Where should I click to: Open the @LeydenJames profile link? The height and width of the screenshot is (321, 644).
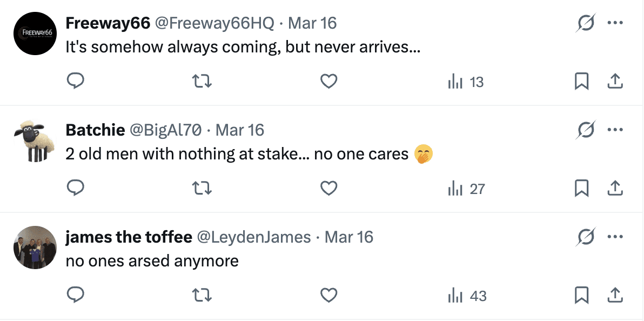(x=253, y=237)
